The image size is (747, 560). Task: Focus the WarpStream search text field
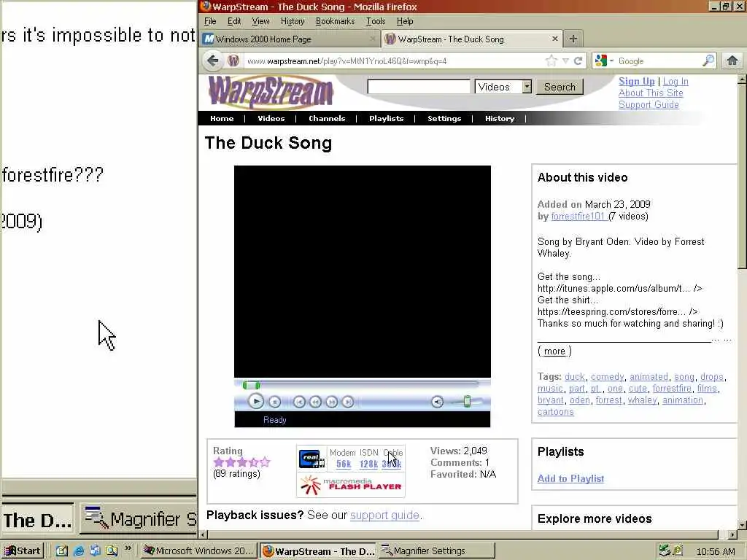tap(419, 87)
